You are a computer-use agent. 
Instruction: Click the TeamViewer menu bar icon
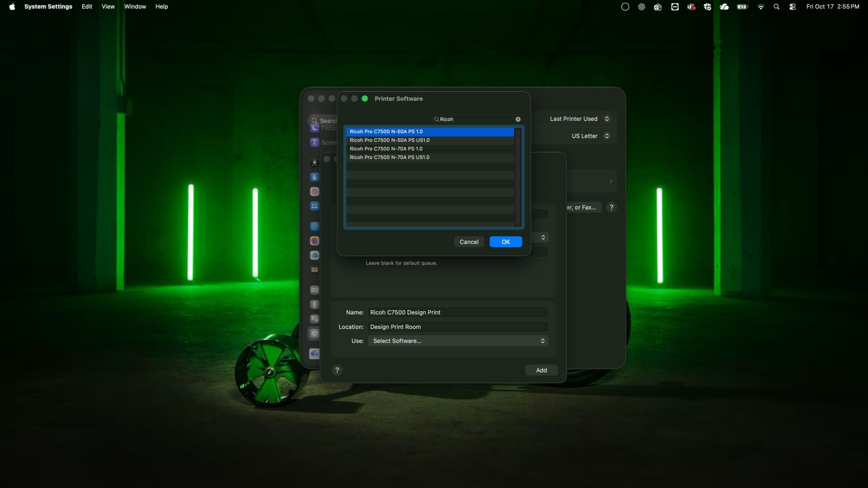tap(675, 7)
